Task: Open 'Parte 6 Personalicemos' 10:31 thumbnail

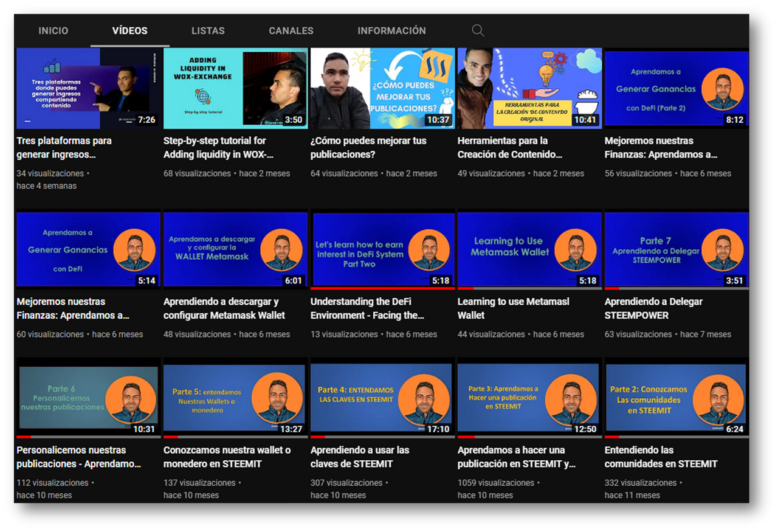Action: coord(89,398)
